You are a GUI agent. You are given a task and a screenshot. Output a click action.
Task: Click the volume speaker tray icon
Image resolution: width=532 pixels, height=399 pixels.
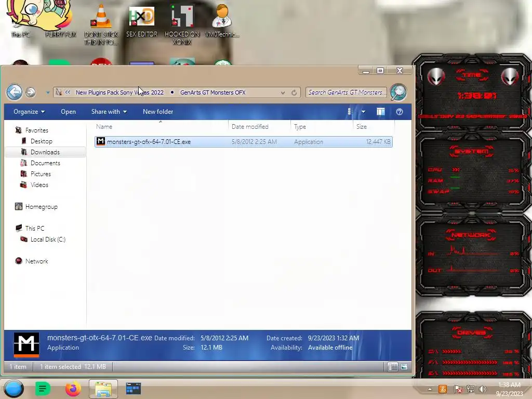483,389
